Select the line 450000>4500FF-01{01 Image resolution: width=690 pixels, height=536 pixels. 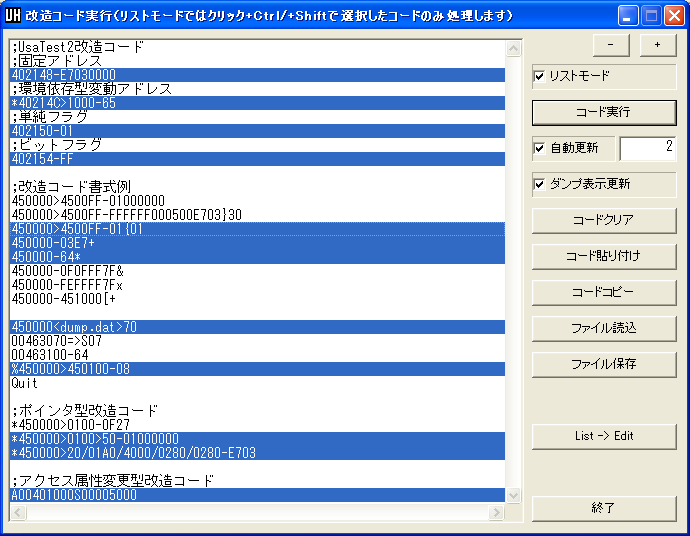(257, 229)
